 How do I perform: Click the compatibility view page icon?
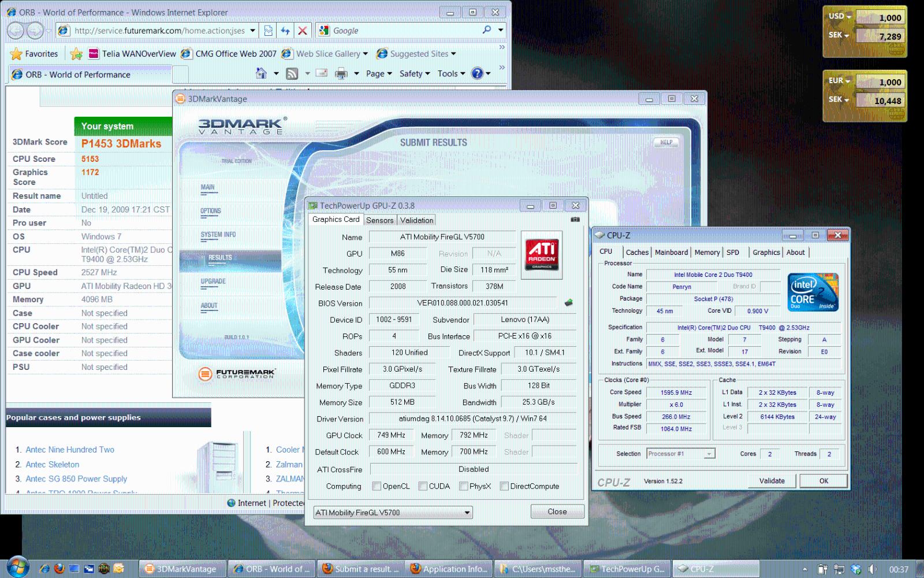tap(268, 31)
